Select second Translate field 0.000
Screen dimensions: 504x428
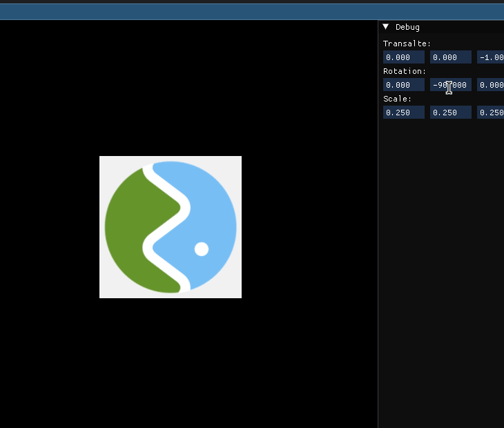(451, 57)
